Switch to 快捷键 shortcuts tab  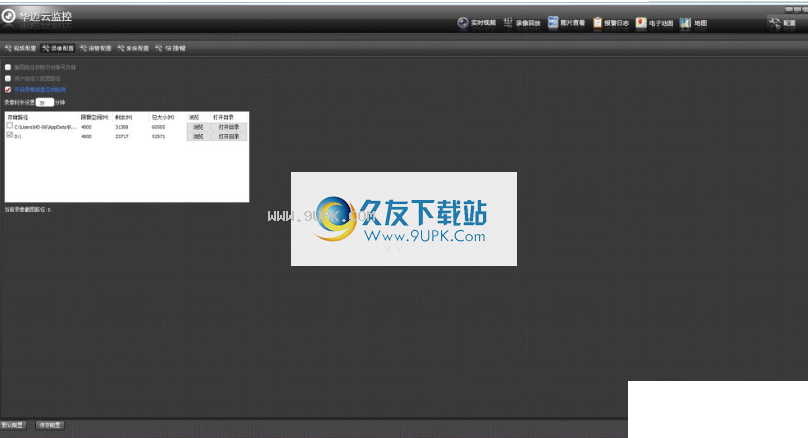[170, 48]
